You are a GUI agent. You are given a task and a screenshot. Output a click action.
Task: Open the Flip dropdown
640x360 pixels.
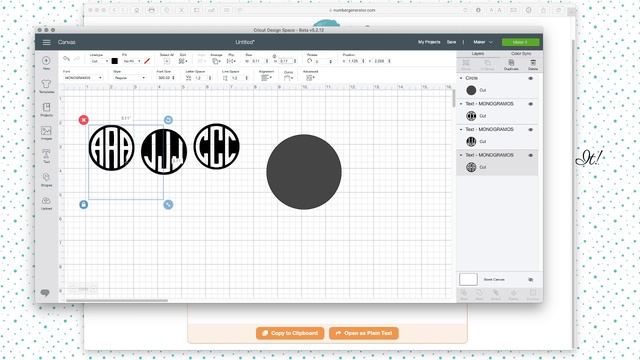(x=231, y=61)
